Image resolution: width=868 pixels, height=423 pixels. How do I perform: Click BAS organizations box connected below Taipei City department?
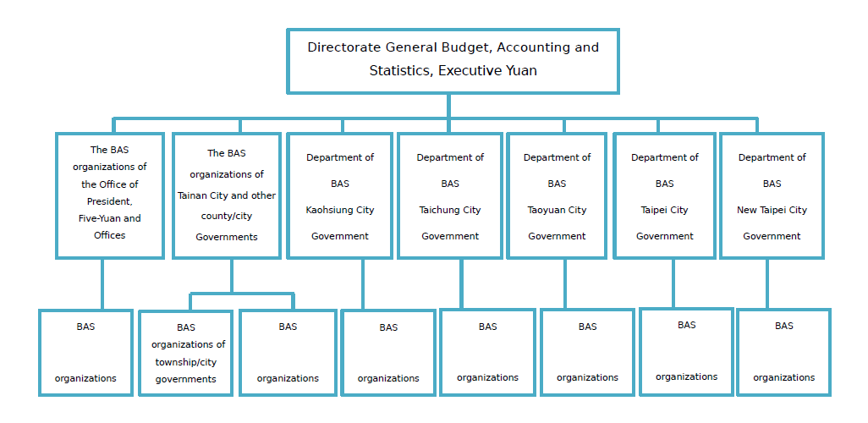pos(686,352)
